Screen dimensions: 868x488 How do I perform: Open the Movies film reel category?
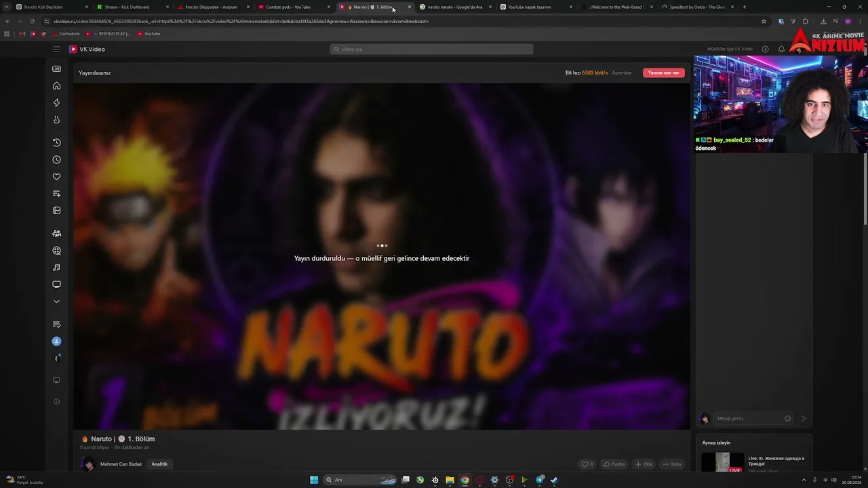(57, 251)
